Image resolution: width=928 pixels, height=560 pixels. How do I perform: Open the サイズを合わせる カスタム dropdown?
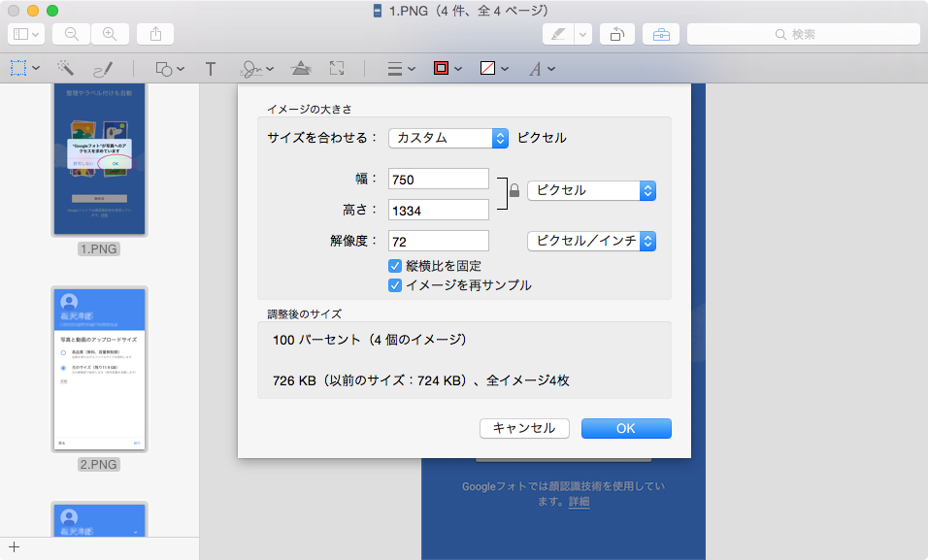pyautogui.click(x=448, y=138)
